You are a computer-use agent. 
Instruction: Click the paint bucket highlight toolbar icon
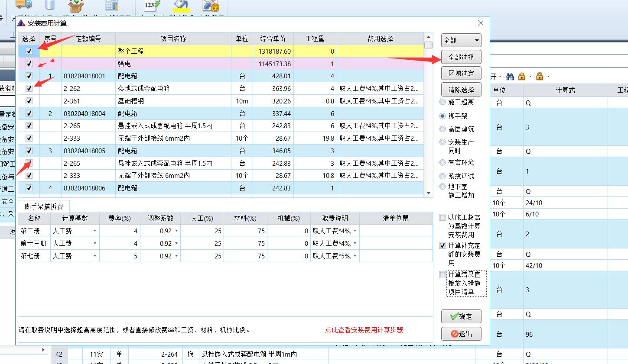point(181,5)
